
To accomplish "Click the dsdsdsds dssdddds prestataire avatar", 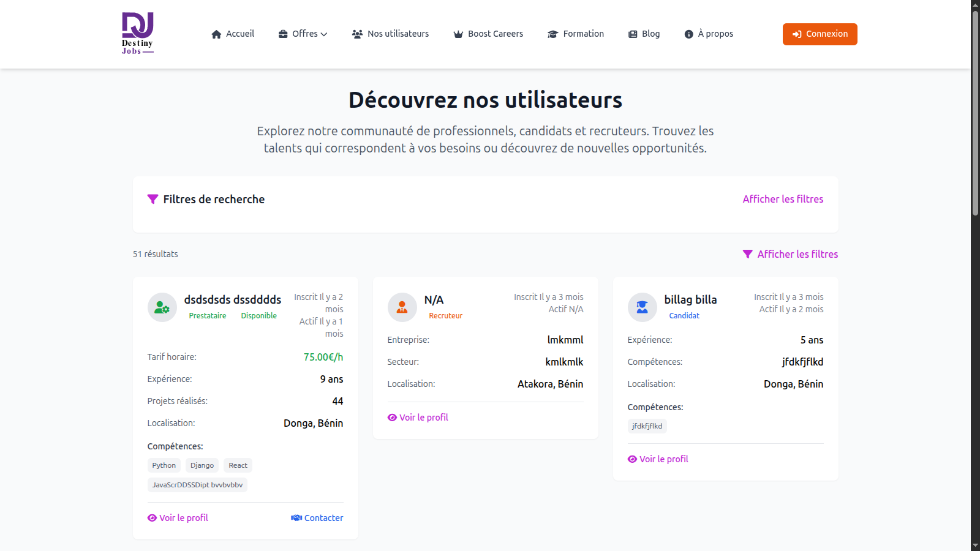I will tap(162, 307).
